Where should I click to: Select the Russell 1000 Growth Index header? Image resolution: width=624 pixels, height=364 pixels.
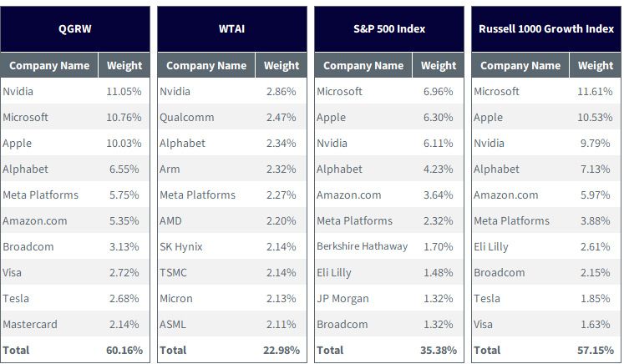tap(546, 28)
